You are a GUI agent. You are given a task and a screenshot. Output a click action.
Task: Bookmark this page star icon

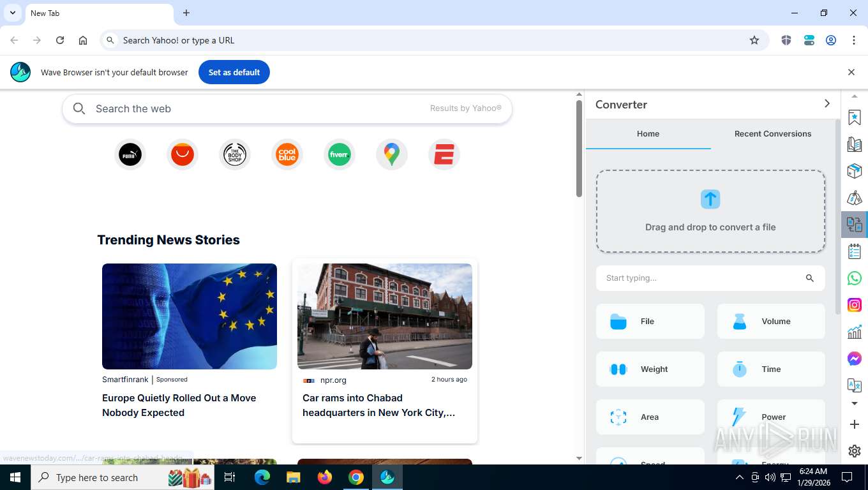754,40
